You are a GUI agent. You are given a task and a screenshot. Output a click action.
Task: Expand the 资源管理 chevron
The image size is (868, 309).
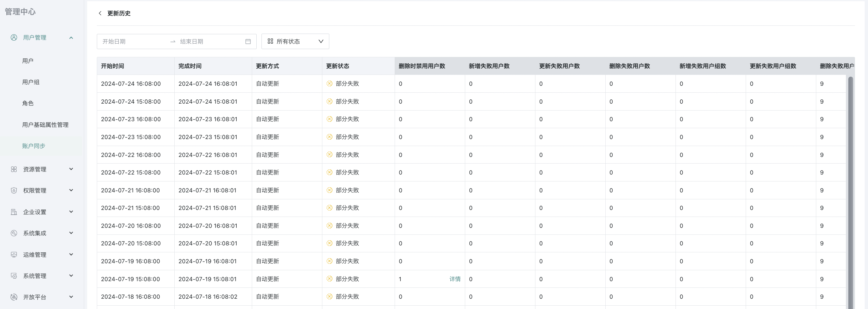coord(71,169)
